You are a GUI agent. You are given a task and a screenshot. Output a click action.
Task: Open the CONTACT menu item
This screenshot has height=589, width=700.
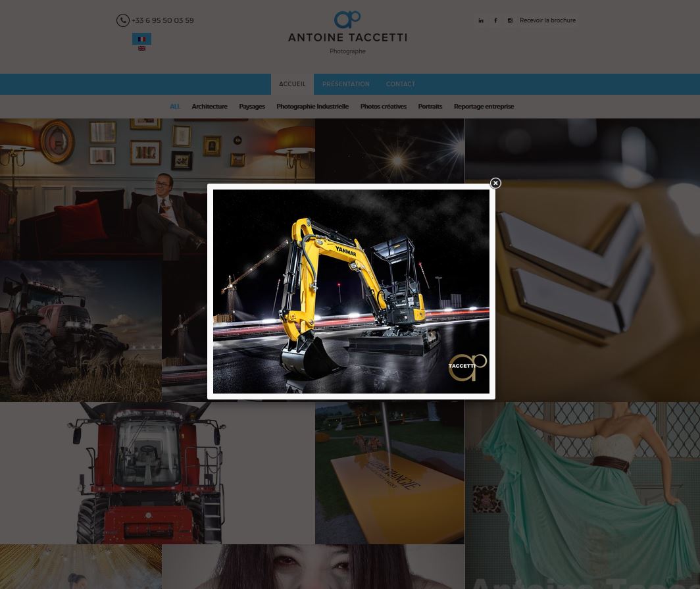pyautogui.click(x=401, y=84)
